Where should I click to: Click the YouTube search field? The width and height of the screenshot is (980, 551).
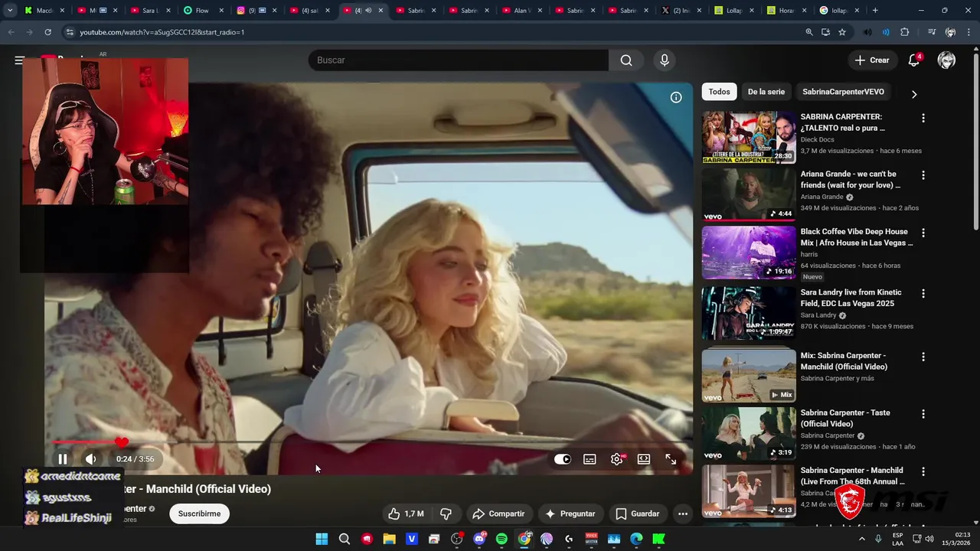(x=458, y=60)
